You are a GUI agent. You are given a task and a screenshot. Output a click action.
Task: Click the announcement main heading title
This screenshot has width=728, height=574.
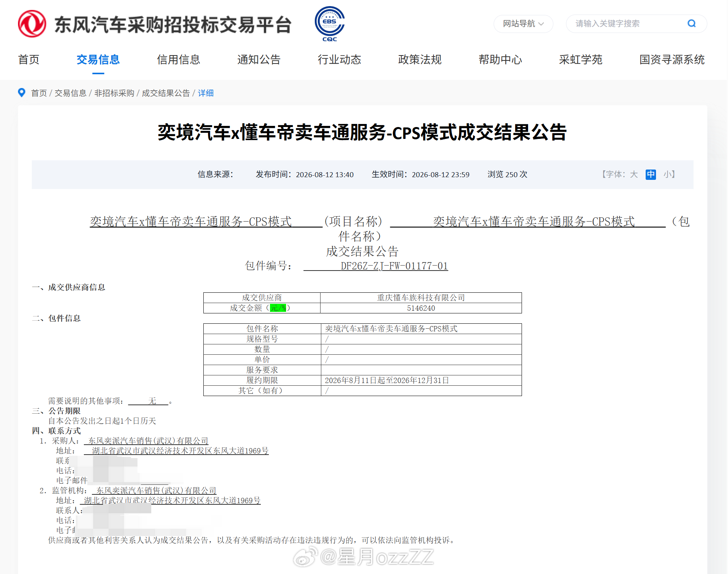click(x=362, y=132)
